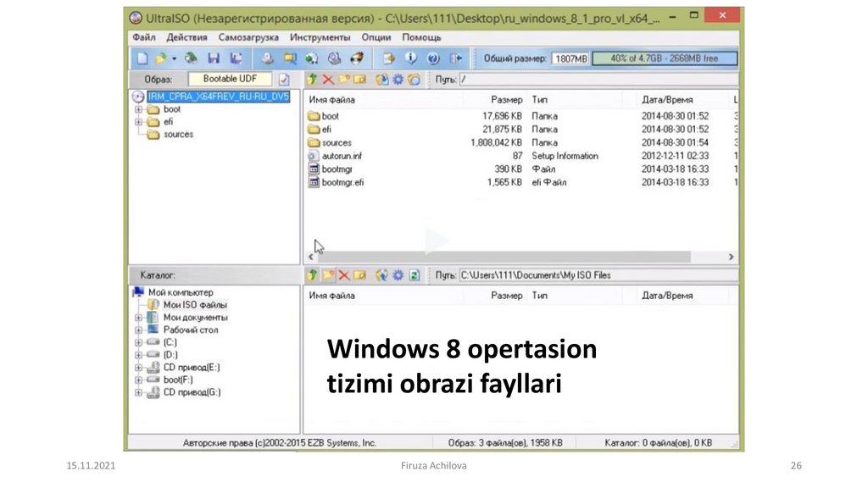
Task: Select CD привод(G:) in the catalog tree
Action: tap(192, 392)
